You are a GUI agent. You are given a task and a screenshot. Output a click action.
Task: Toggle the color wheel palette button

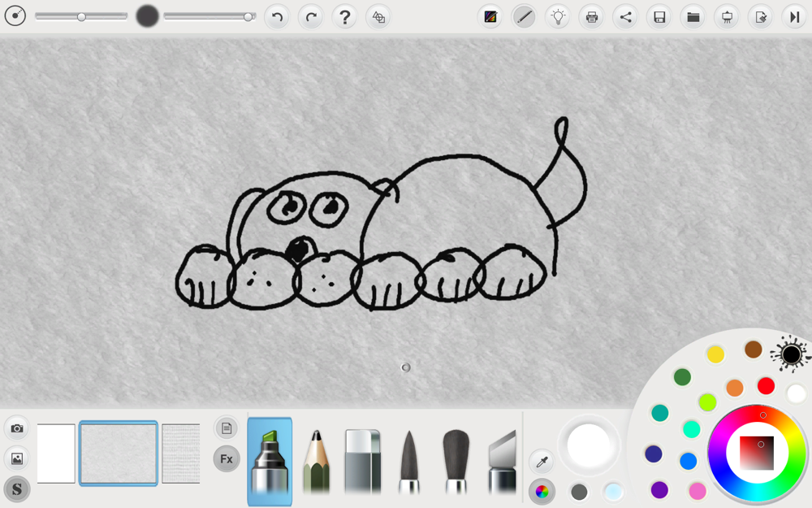pyautogui.click(x=542, y=491)
